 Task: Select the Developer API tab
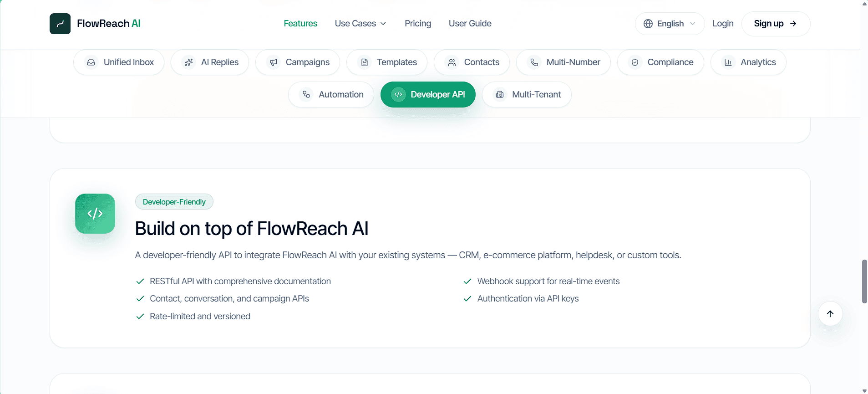(428, 94)
